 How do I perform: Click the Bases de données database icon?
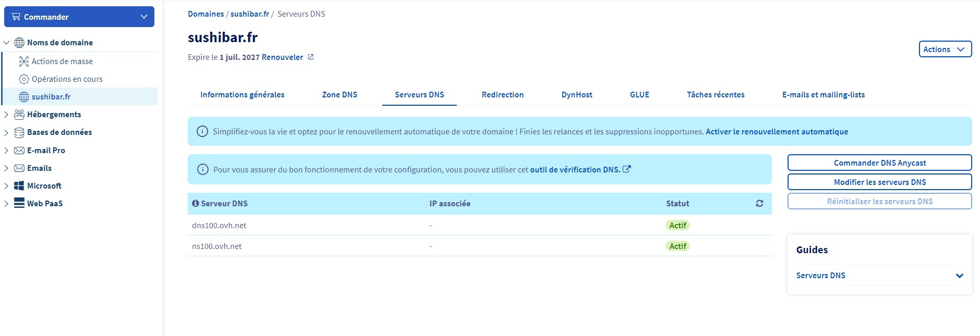point(19,132)
